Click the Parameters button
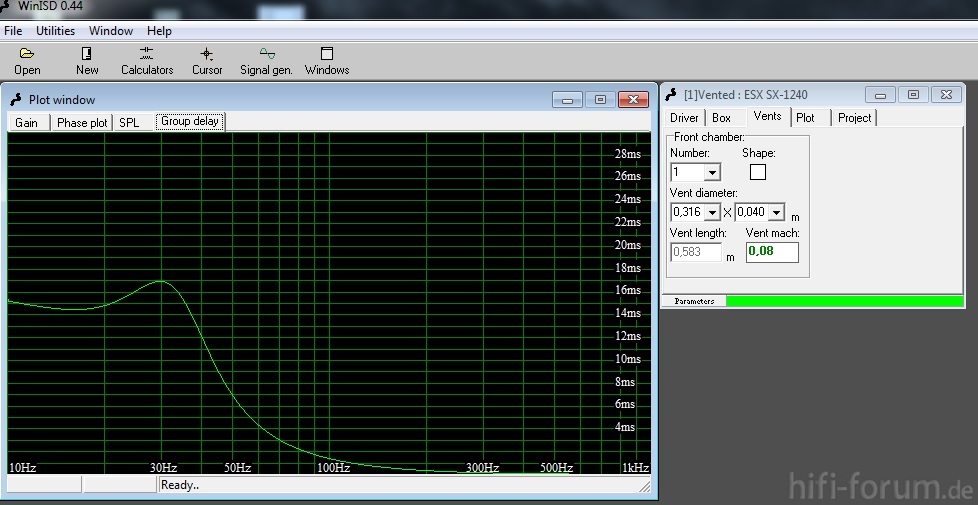Image resolution: width=978 pixels, height=505 pixels. click(x=694, y=301)
